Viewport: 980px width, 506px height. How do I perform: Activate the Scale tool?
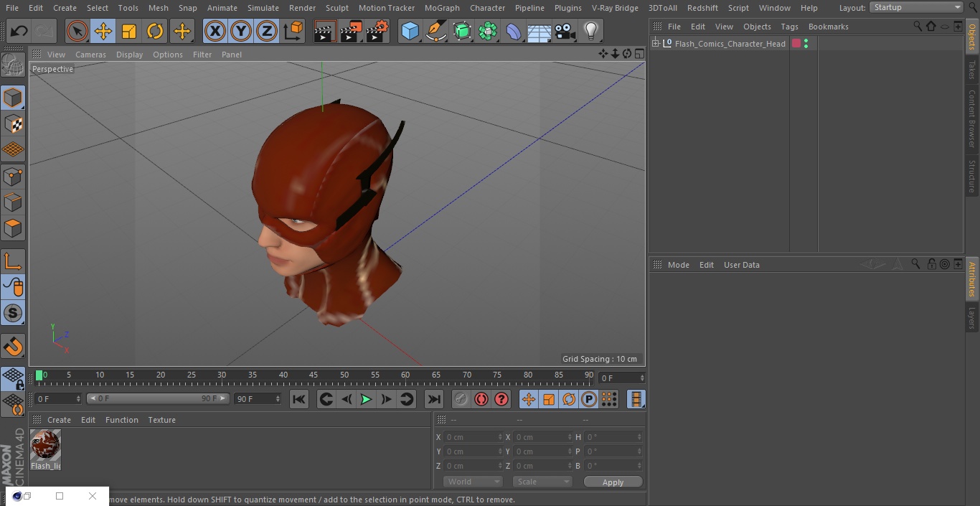(129, 31)
